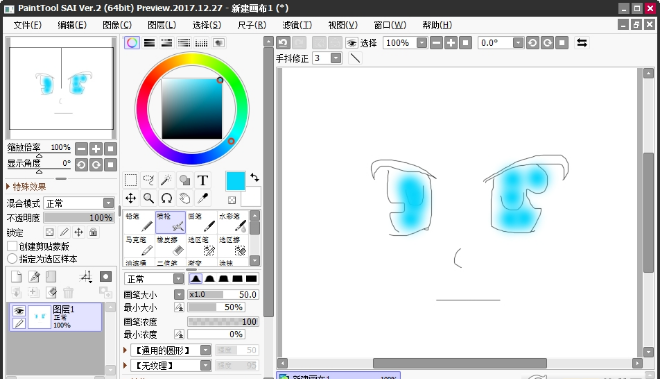The height and width of the screenshot is (379, 661).
Task: Select the hand pan tool
Action: point(185,198)
